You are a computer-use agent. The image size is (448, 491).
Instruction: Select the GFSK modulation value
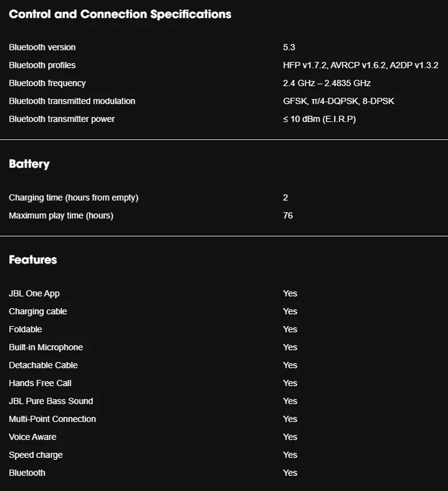pyautogui.click(x=339, y=101)
